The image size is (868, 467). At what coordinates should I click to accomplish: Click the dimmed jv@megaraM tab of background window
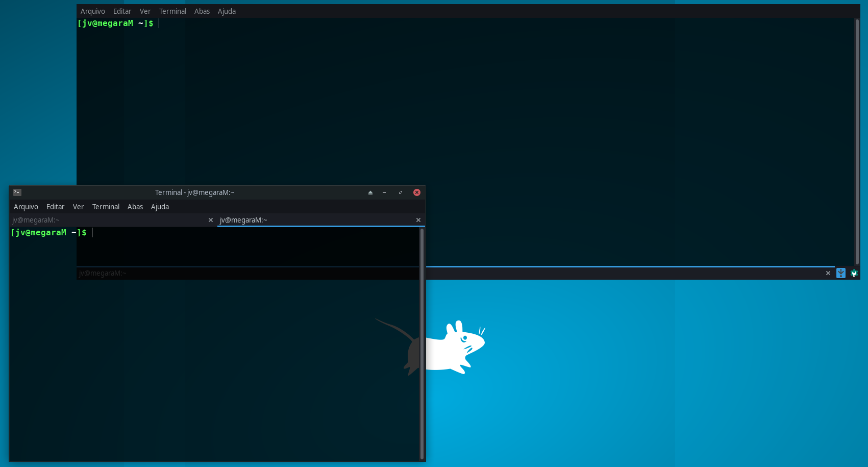click(103, 273)
